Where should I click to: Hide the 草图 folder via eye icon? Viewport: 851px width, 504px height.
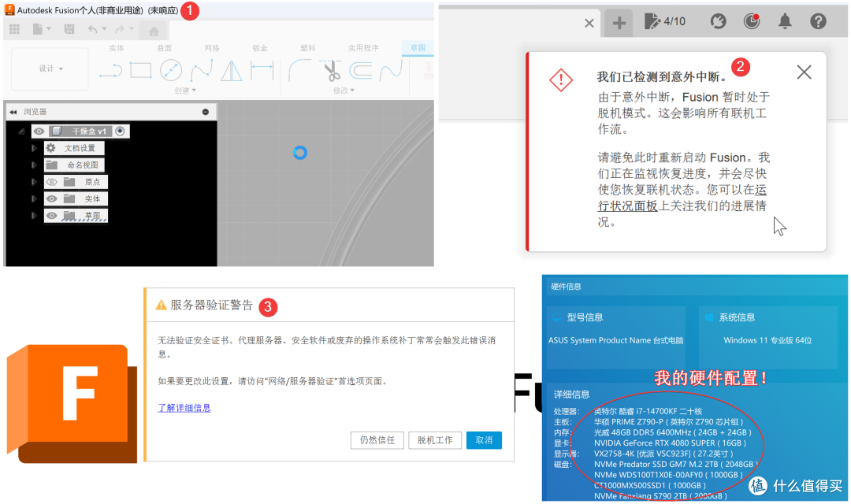(51, 216)
